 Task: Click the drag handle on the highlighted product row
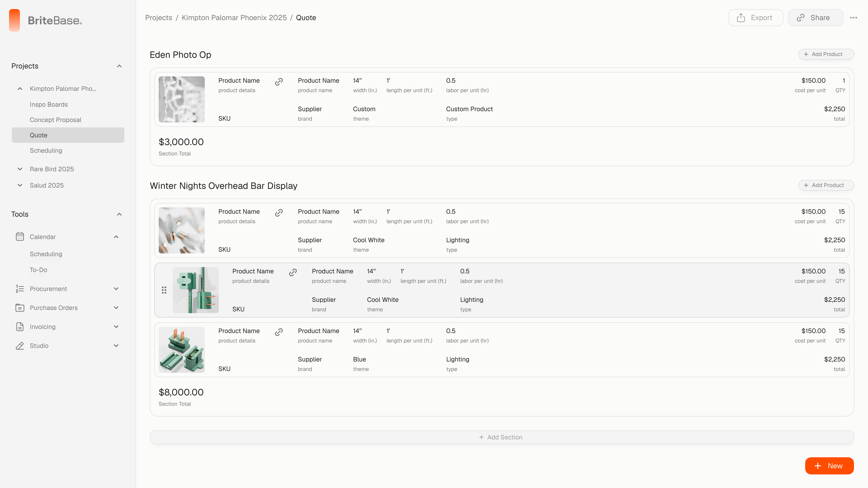coord(164,290)
